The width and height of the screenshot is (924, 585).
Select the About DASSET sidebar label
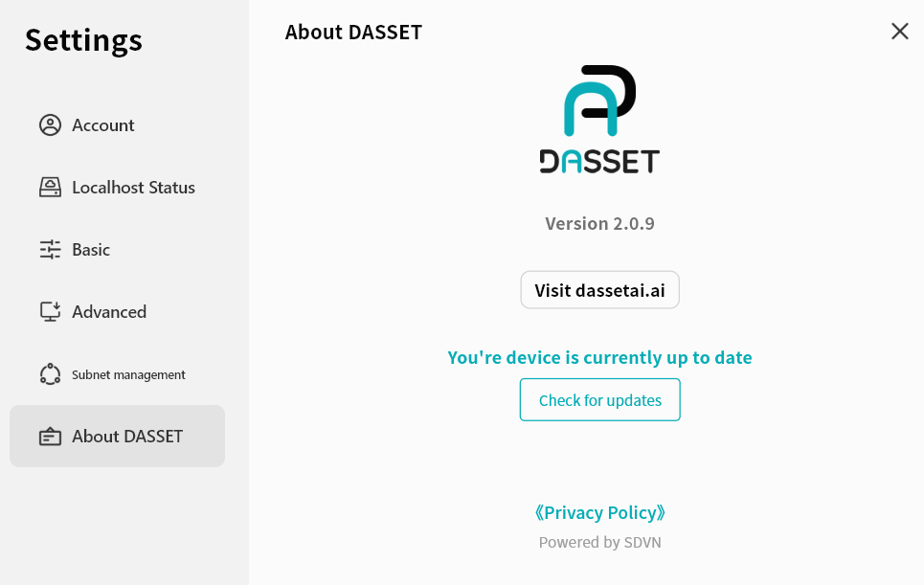127,437
